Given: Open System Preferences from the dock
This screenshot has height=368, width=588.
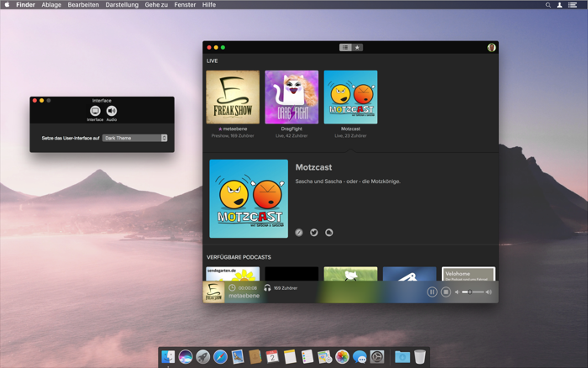Looking at the screenshot, I should (x=377, y=357).
